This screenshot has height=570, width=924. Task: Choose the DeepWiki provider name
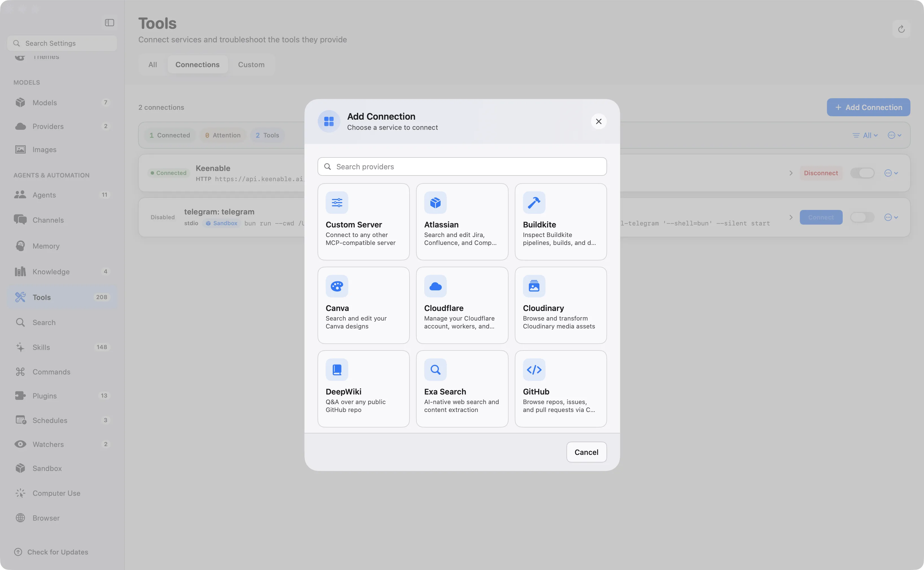[x=343, y=392]
